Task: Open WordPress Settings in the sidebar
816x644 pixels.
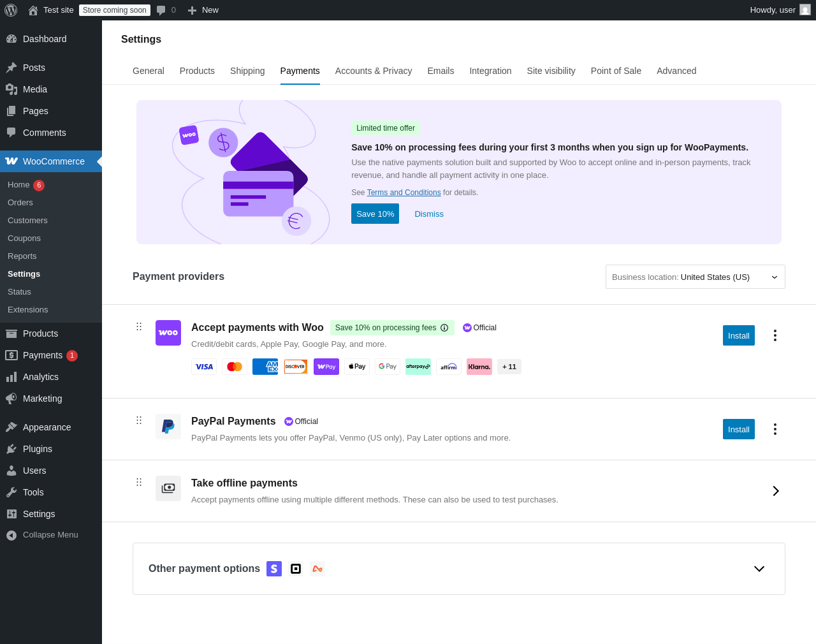Action: coord(51,514)
